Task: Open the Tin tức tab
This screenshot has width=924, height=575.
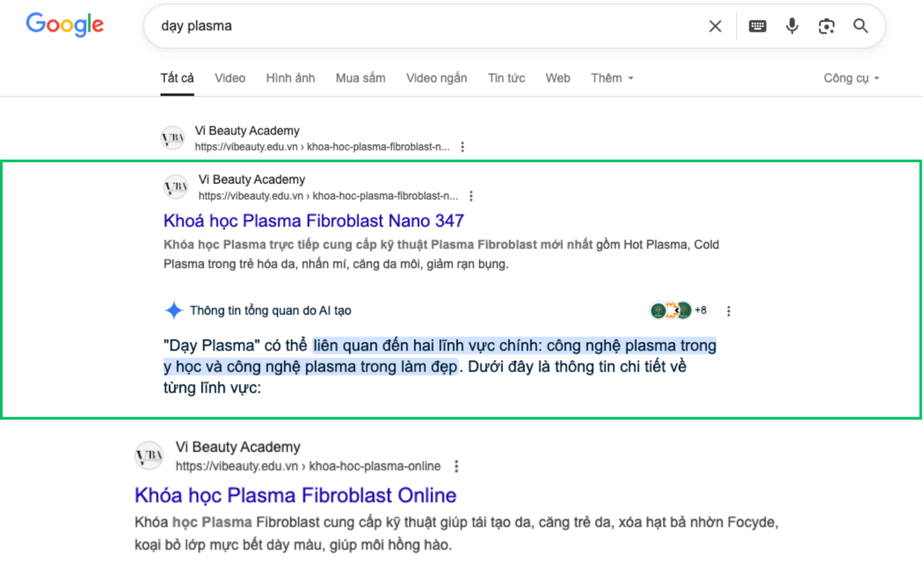Action: pyautogui.click(x=506, y=78)
